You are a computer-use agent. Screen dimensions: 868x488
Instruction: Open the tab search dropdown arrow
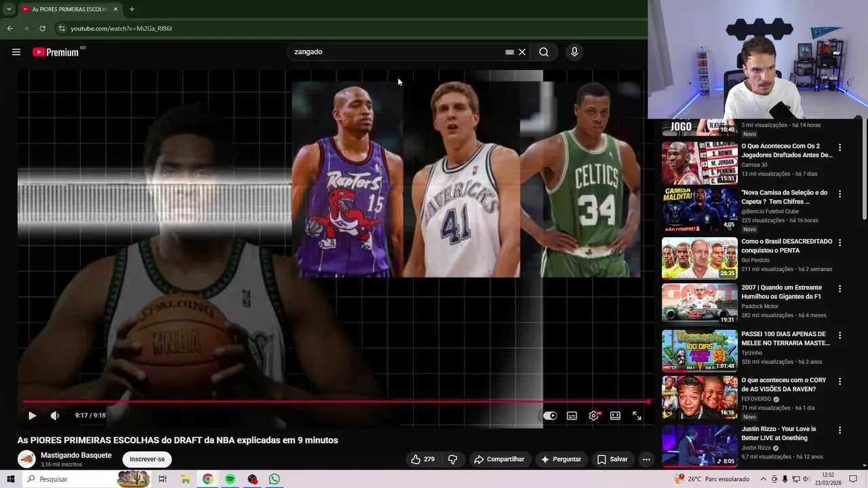8,9
